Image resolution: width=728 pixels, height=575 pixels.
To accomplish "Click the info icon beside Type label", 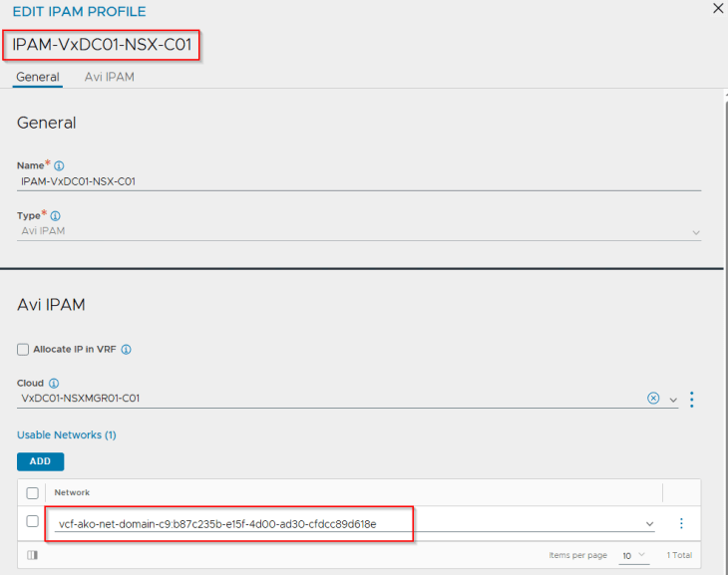I will tap(55, 215).
